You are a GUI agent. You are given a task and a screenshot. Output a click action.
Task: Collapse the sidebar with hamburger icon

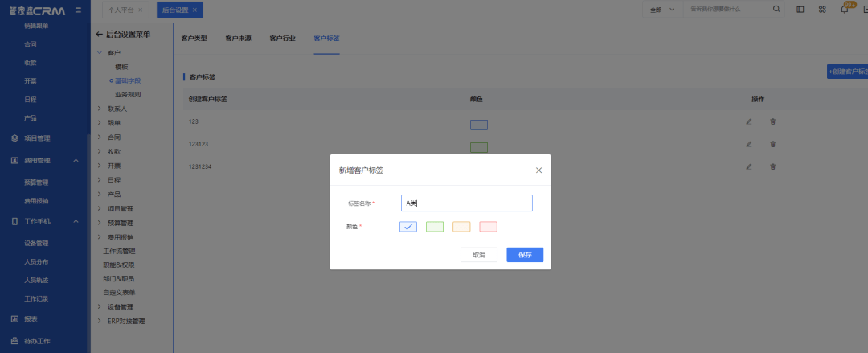click(77, 10)
